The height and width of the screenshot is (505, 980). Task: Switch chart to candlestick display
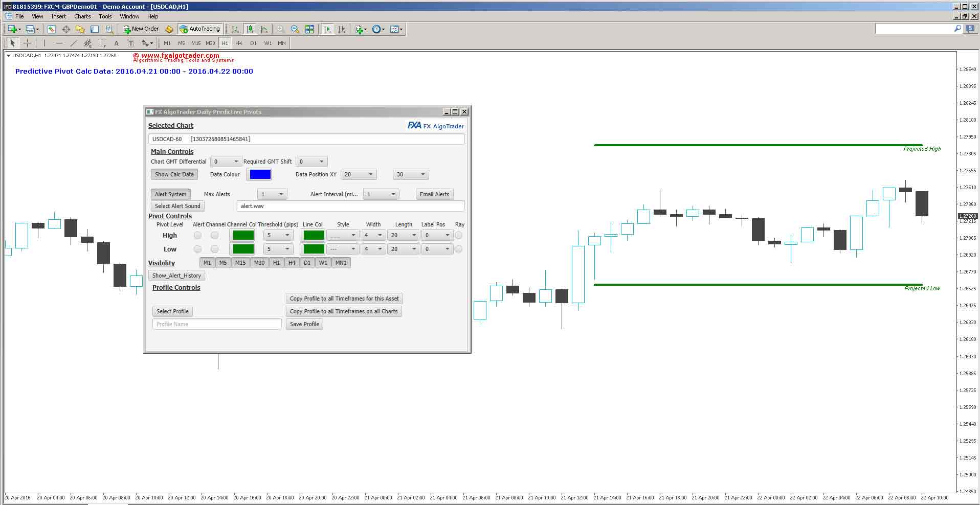250,29
